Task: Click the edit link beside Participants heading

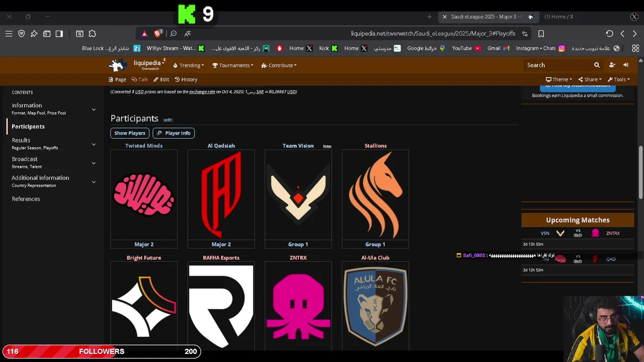Action: tap(168, 120)
